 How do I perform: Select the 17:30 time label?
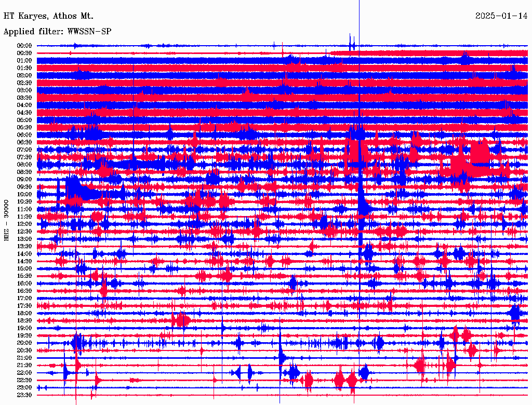[x=24, y=306]
